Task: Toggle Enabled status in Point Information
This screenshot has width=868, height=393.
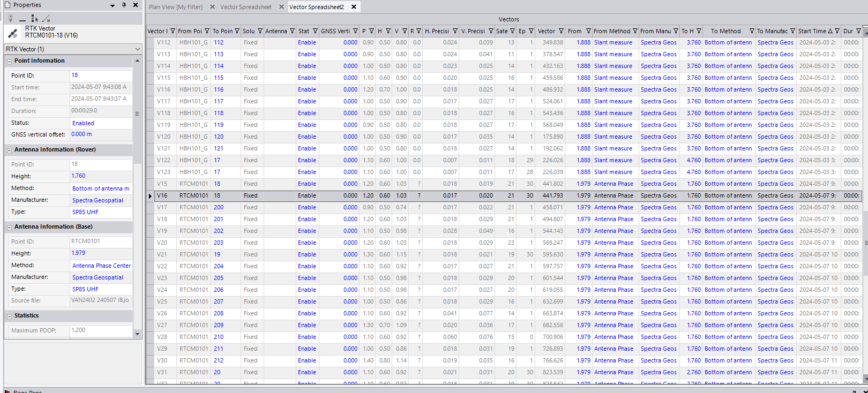Action: pyautogui.click(x=83, y=123)
